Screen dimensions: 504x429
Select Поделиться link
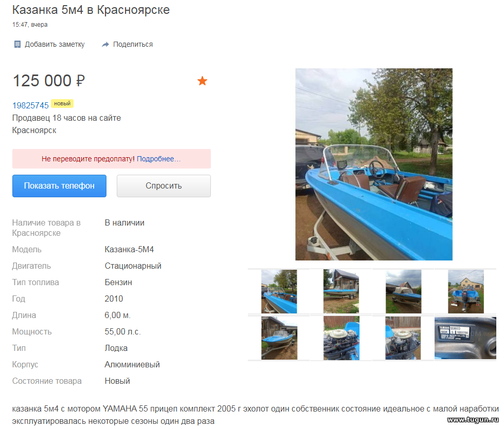click(x=133, y=44)
